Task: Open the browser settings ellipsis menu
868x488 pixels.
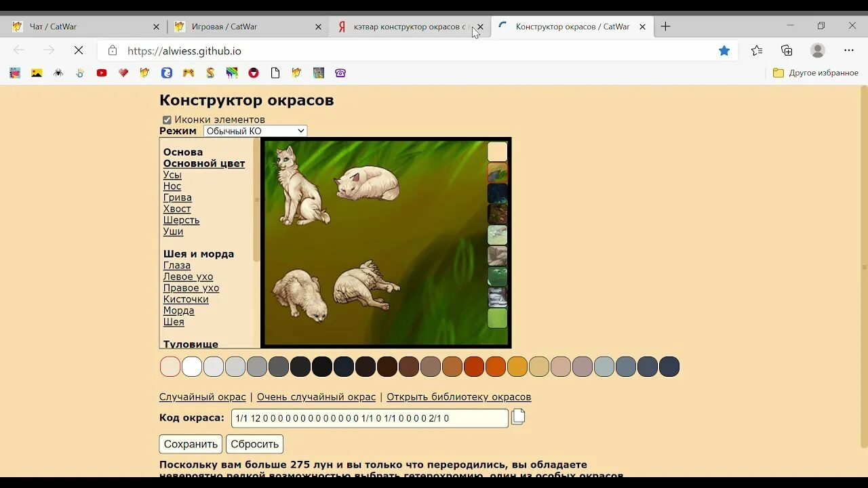Action: point(849,51)
